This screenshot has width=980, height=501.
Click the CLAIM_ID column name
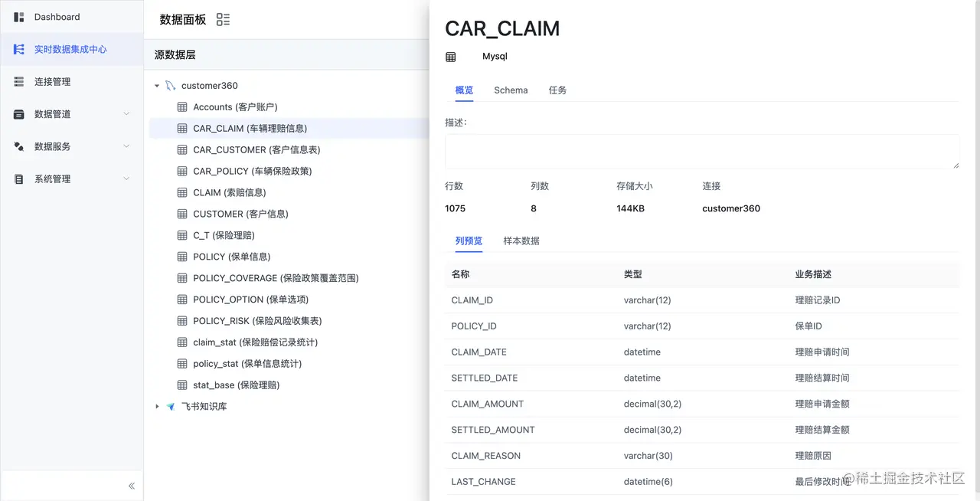pos(472,300)
